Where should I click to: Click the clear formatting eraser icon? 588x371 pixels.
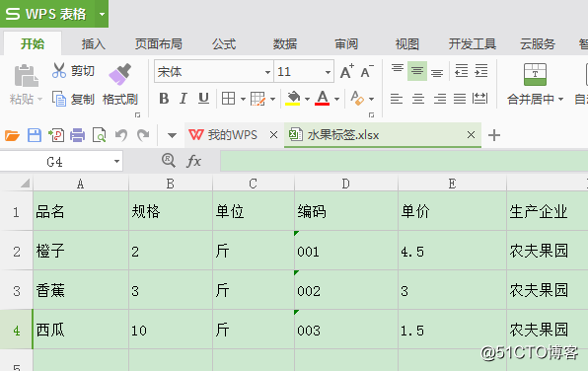pos(357,99)
